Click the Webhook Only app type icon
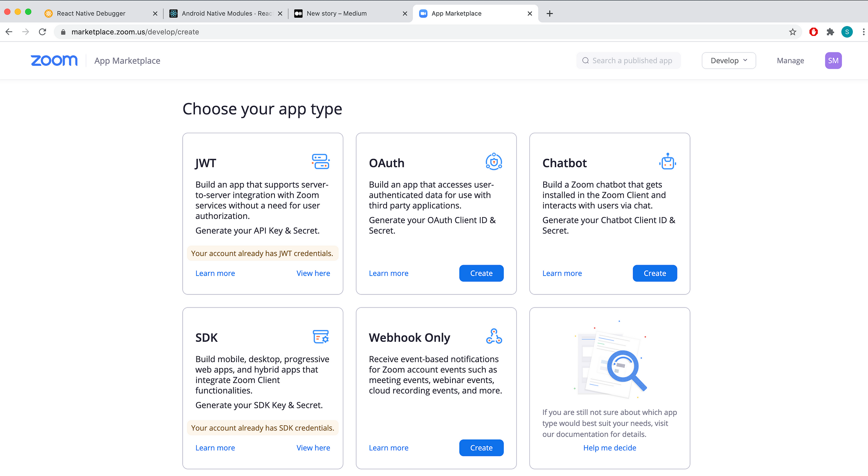The image size is (868, 476). click(x=495, y=336)
